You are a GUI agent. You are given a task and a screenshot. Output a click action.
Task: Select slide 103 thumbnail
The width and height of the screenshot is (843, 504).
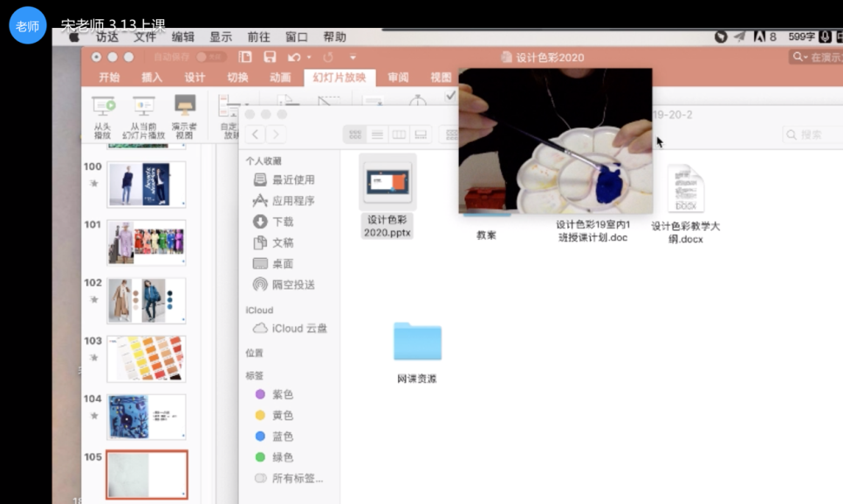coord(146,358)
